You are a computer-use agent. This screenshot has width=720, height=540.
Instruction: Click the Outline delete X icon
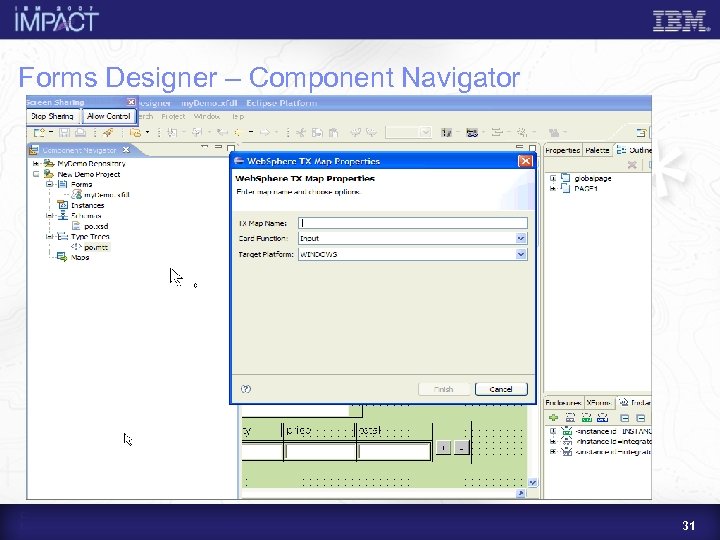click(632, 164)
